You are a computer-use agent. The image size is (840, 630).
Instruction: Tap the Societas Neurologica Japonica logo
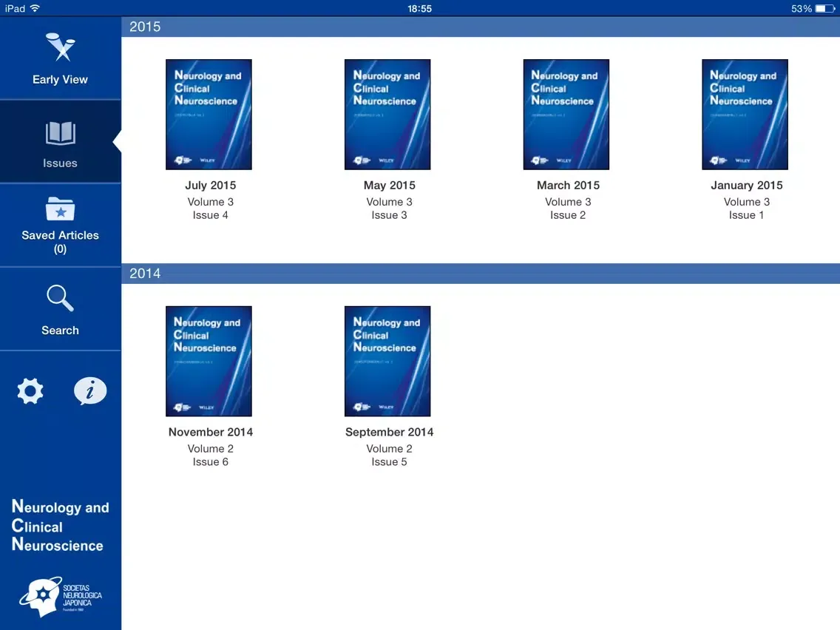pyautogui.click(x=61, y=597)
